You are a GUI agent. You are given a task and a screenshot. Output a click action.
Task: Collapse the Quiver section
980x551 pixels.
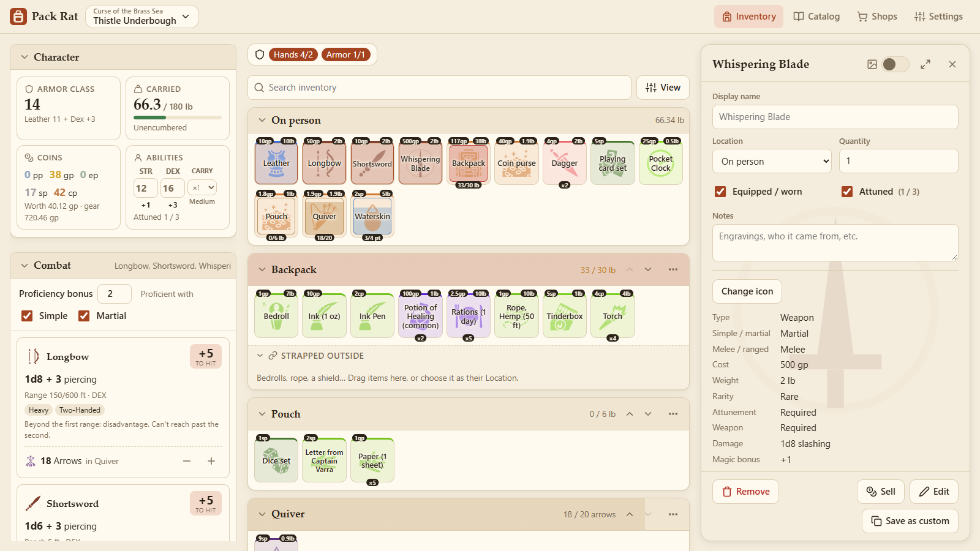click(x=262, y=514)
